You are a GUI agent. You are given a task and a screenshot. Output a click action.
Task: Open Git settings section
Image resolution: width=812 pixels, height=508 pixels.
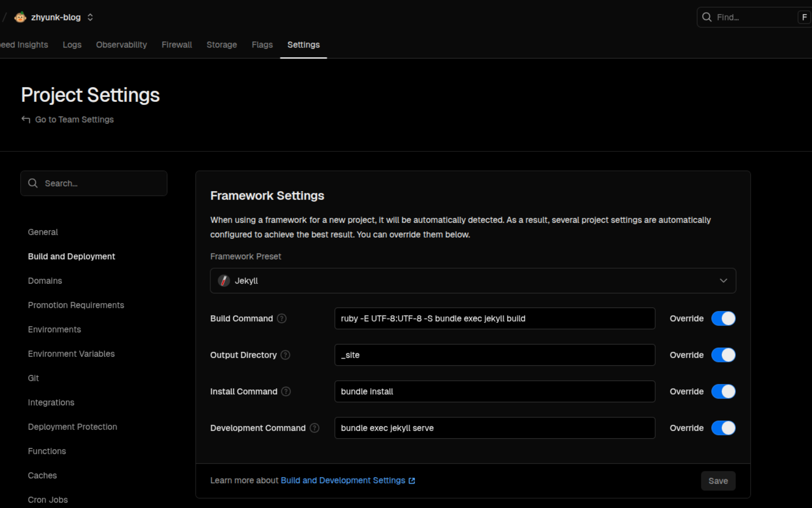(33, 378)
